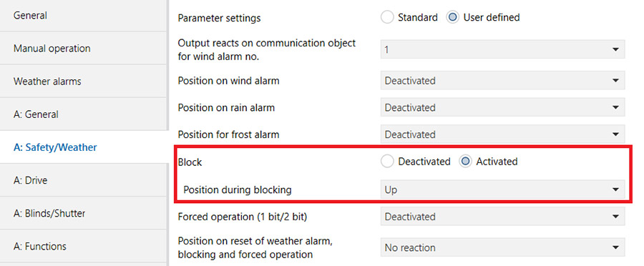The image size is (644, 266).
Task: Open the A: Blinds/Shutter tab
Action: (x=84, y=213)
